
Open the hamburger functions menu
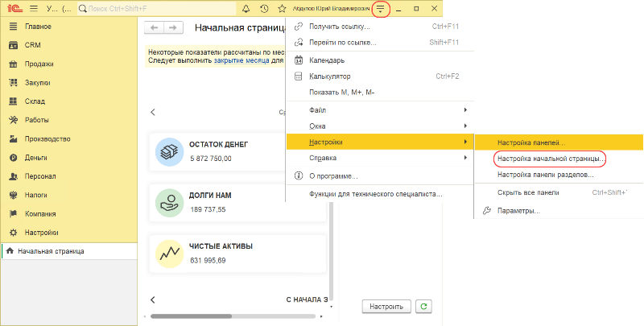34,8
